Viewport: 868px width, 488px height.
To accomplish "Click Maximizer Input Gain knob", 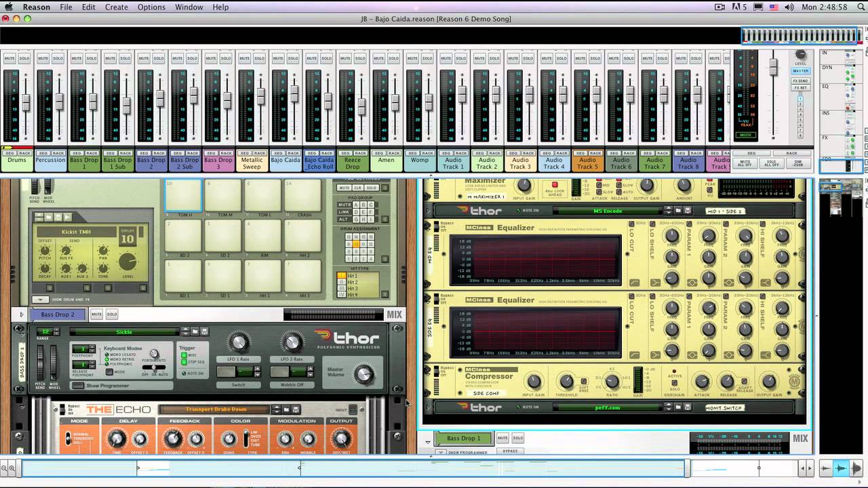I will (x=523, y=186).
